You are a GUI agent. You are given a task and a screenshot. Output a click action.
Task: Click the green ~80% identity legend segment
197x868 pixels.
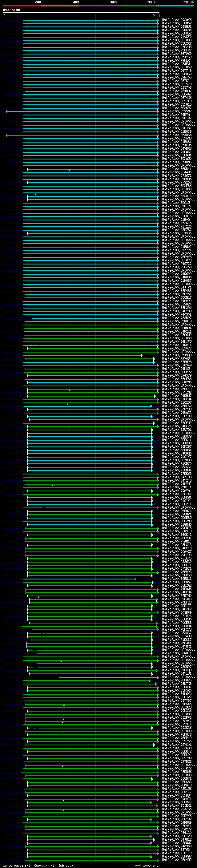(137, 6)
